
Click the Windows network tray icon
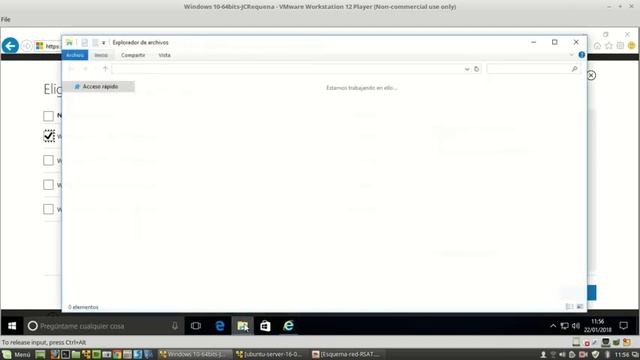564,326
